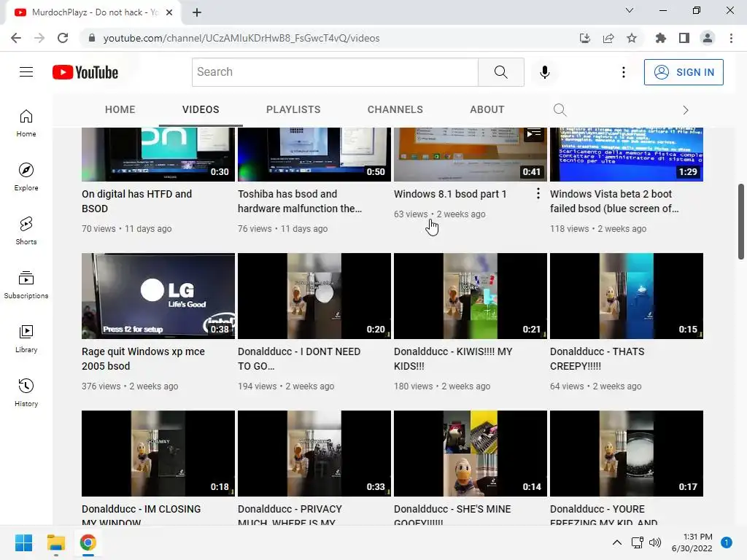The width and height of the screenshot is (747, 560).
Task: Open Shorts in sidebar
Action: pyautogui.click(x=26, y=231)
